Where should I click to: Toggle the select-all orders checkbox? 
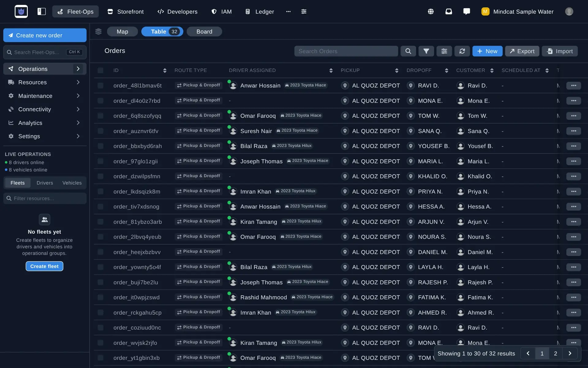point(100,70)
